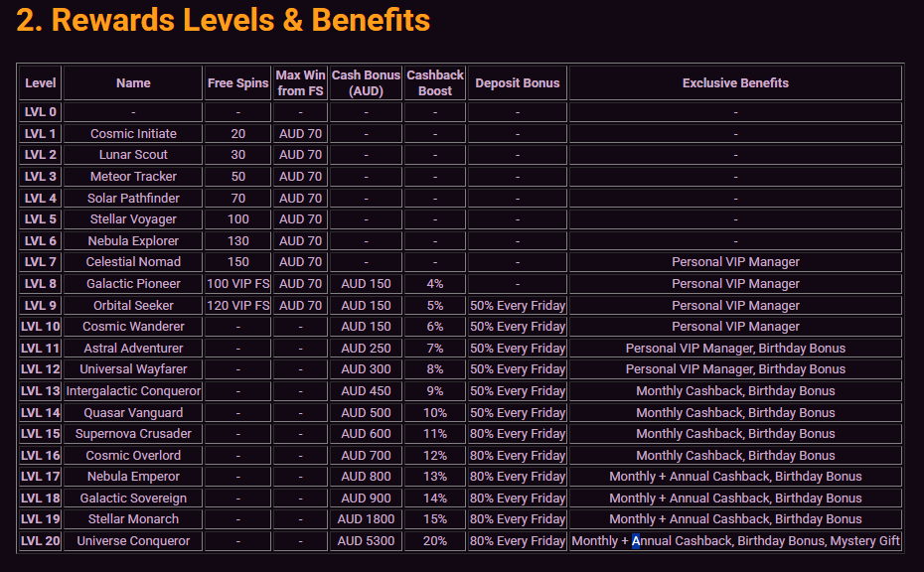Click the Free Spins column header

pyautogui.click(x=237, y=83)
